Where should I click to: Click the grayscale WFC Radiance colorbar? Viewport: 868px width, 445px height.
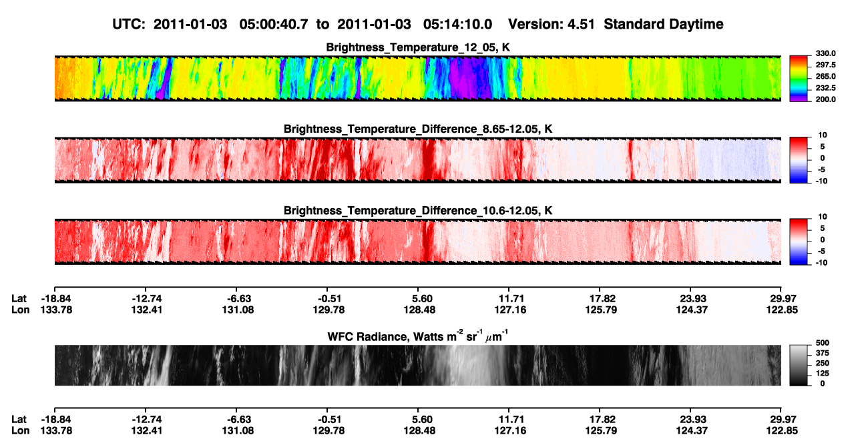point(799,365)
